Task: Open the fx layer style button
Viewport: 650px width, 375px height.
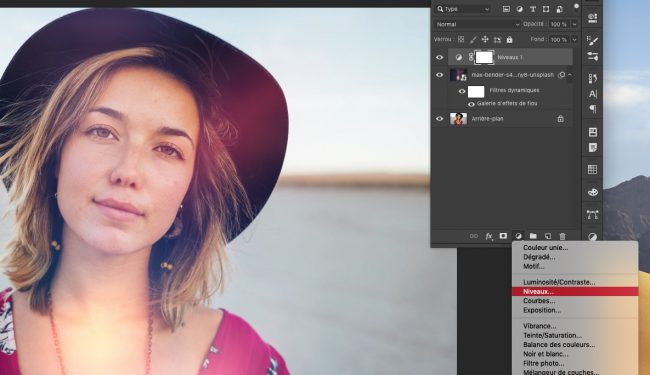Action: (489, 236)
